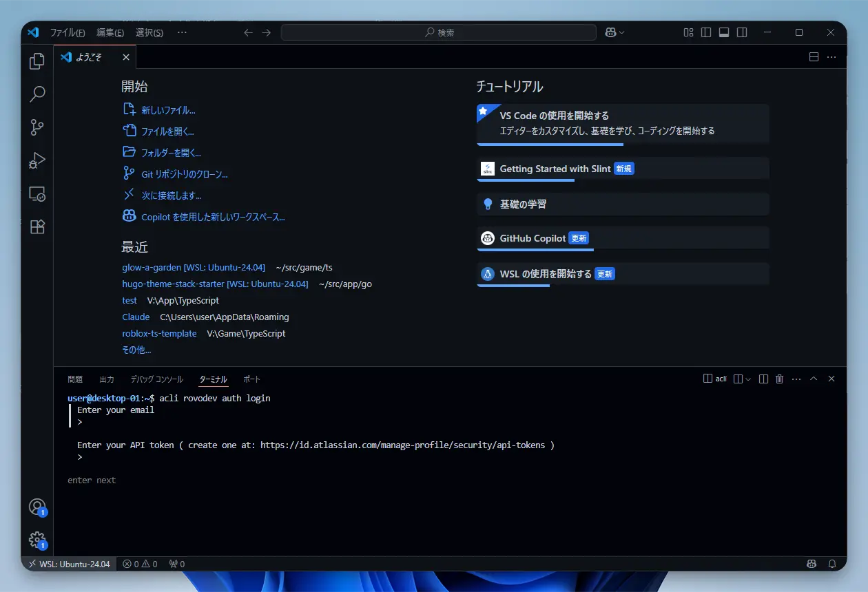Screen dimensions: 868x592
Task: Click the progress bar under VS Code tutorial
Action: pyautogui.click(x=550, y=144)
